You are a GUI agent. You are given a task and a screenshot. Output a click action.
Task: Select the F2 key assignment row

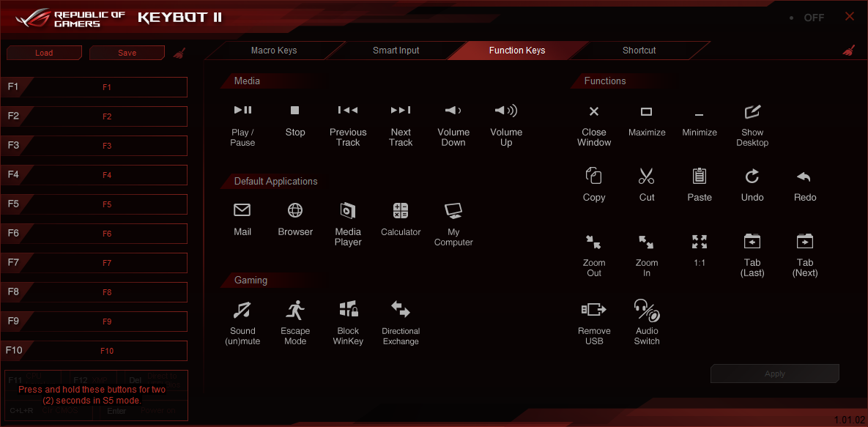94,116
